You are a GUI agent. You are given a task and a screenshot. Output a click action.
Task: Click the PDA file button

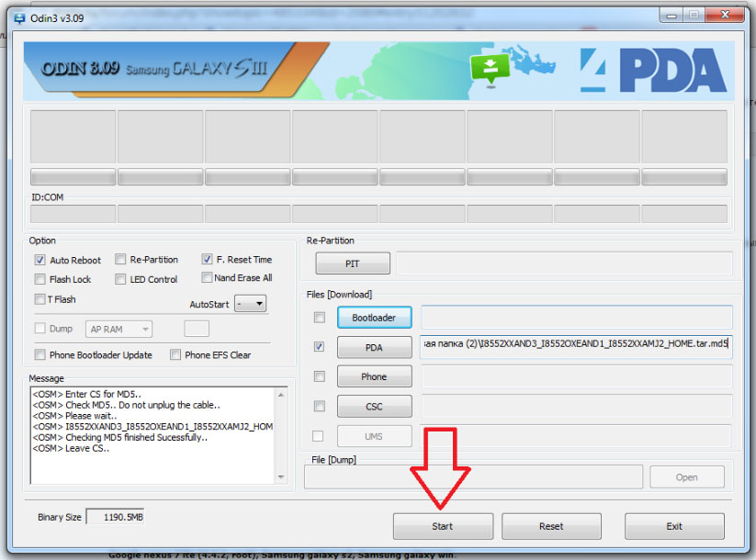coord(374,347)
